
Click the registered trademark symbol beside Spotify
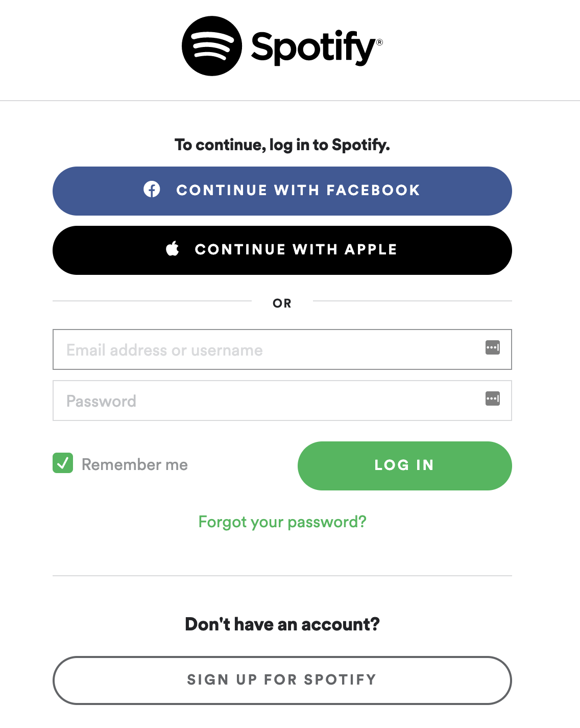point(379,42)
